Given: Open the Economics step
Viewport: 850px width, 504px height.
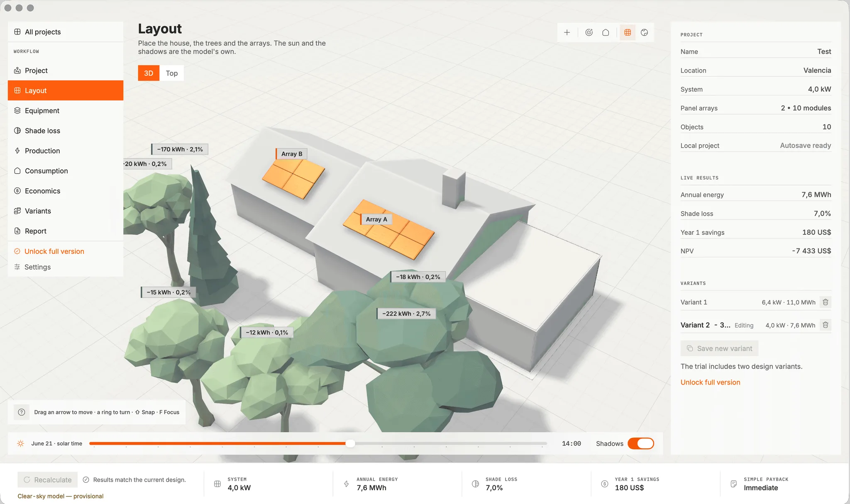Looking at the screenshot, I should coord(66,191).
